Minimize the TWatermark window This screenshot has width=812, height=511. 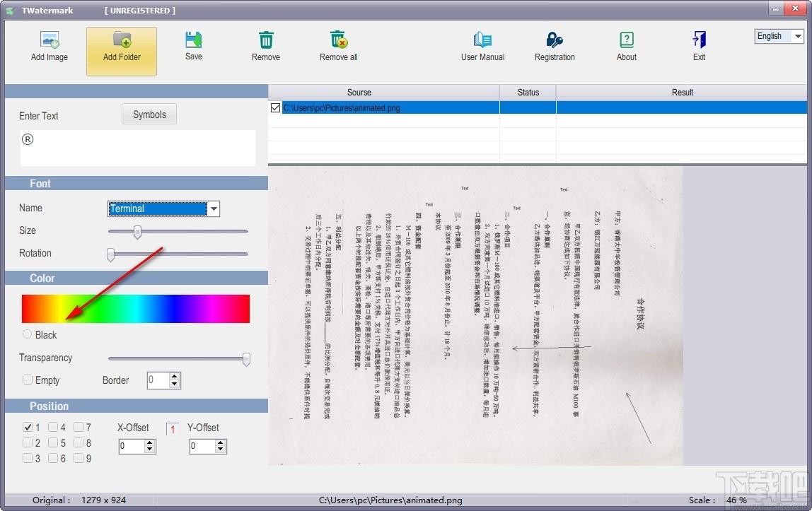tap(776, 8)
